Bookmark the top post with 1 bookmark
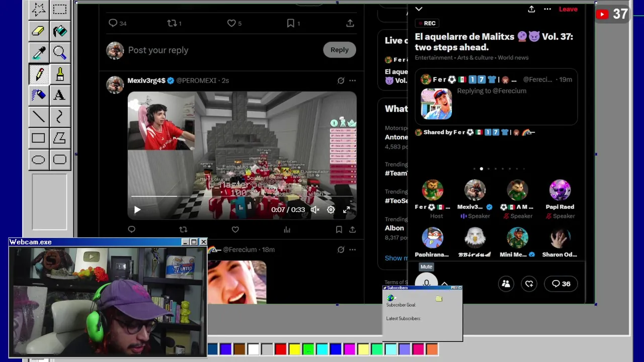 (x=293, y=23)
